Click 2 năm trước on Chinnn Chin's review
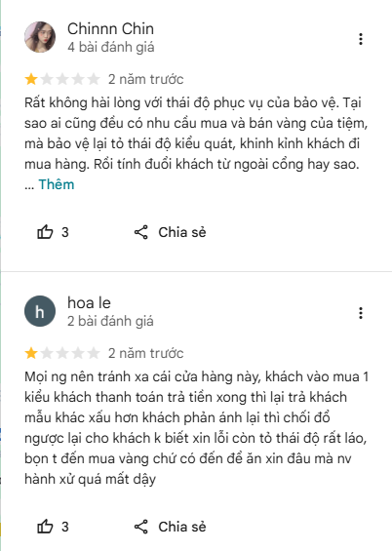 tap(145, 79)
